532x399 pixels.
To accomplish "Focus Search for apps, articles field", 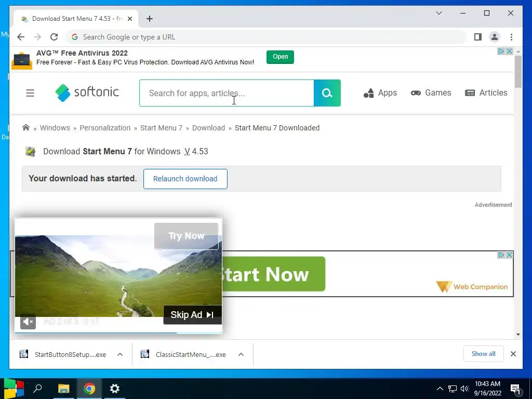I will pos(227,93).
